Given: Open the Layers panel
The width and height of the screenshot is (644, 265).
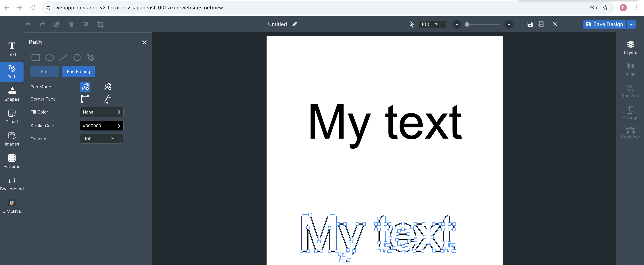Looking at the screenshot, I should click(630, 48).
